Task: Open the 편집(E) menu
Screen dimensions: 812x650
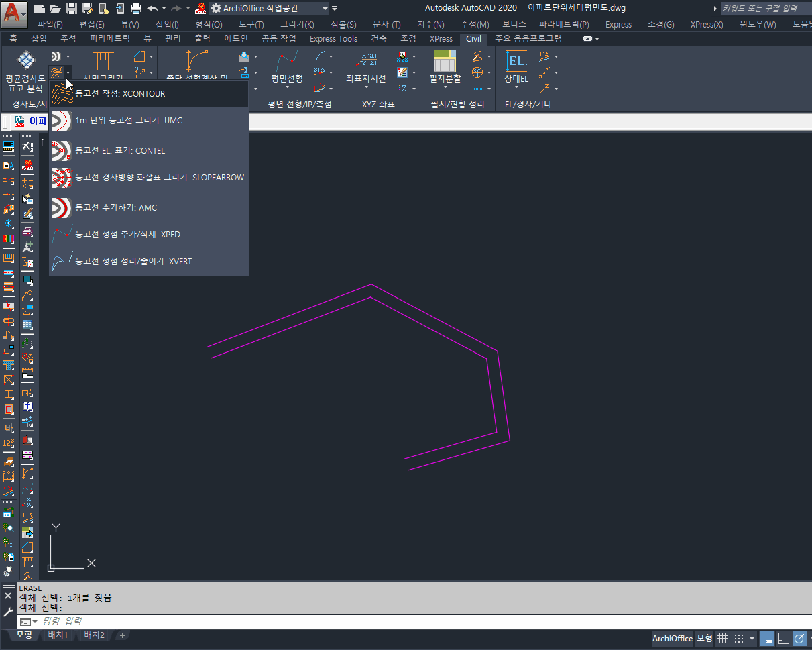Action: [x=92, y=24]
